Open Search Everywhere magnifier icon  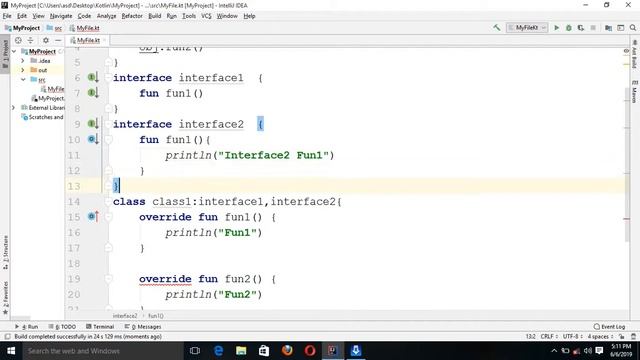[633, 28]
